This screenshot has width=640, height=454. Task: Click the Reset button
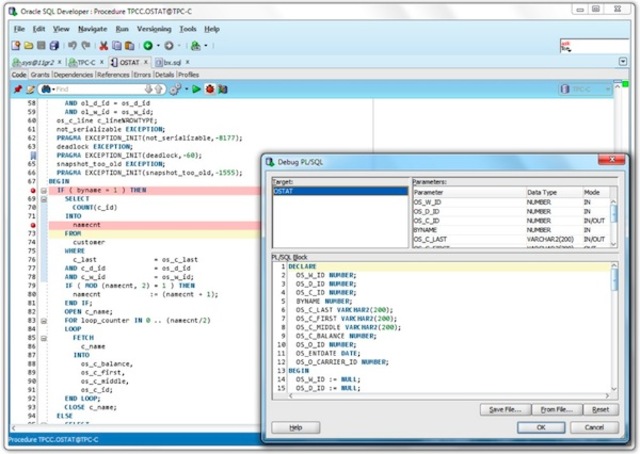click(x=601, y=409)
